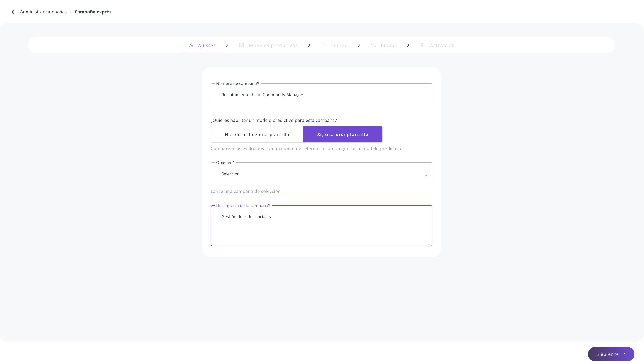Click the Nombre de campaña field
This screenshot has height=364, width=644.
point(321,95)
